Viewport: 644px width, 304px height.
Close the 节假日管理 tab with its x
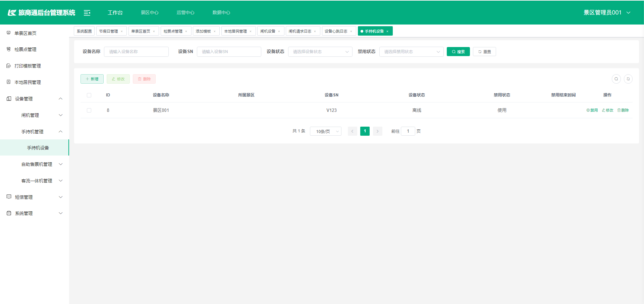pos(122,31)
